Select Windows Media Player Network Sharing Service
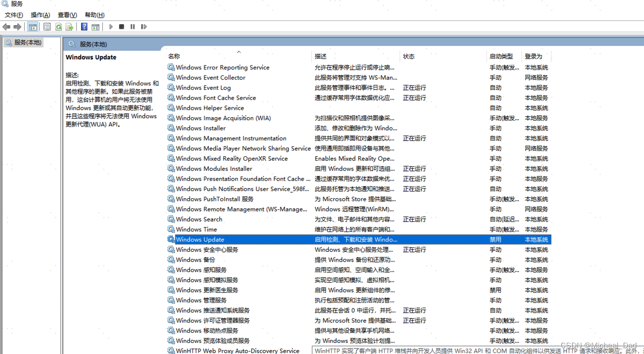 [243, 149]
